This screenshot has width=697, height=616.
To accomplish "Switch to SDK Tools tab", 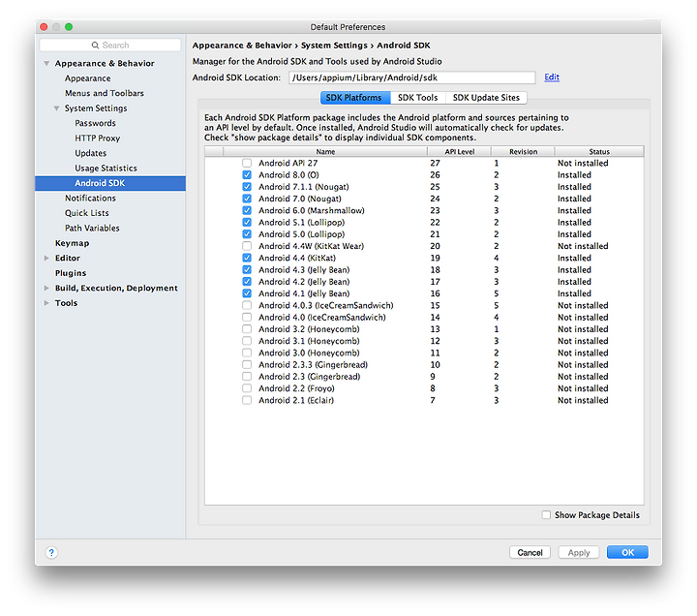I will click(x=418, y=98).
